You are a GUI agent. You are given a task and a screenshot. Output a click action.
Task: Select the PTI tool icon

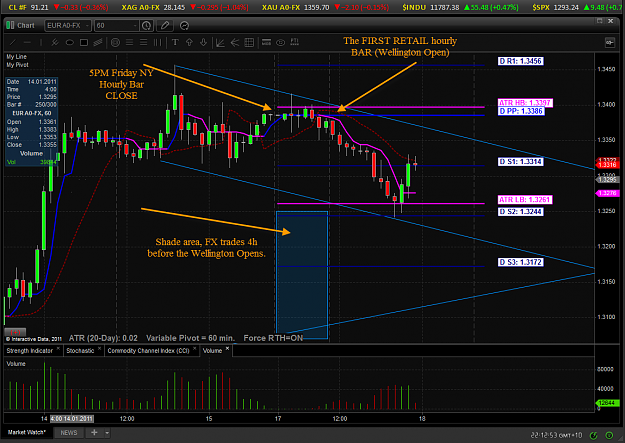[x=295, y=41]
